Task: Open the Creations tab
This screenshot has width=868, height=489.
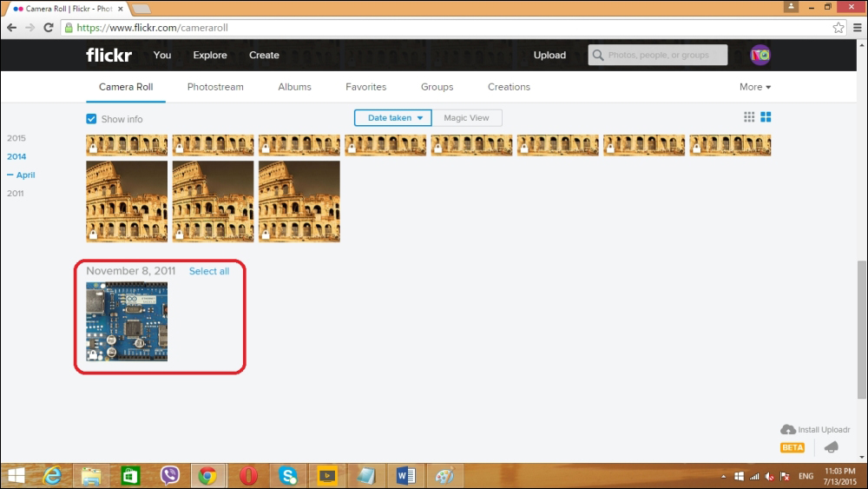Action: point(509,87)
